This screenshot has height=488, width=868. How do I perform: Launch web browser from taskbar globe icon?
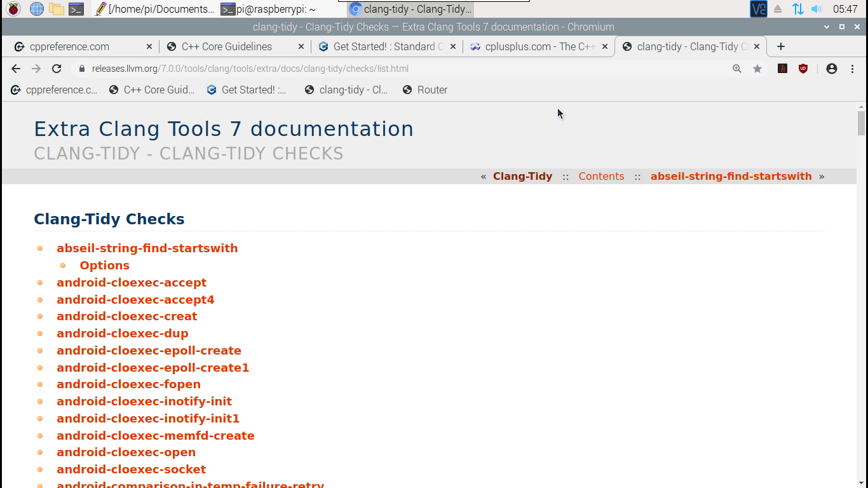point(37,9)
